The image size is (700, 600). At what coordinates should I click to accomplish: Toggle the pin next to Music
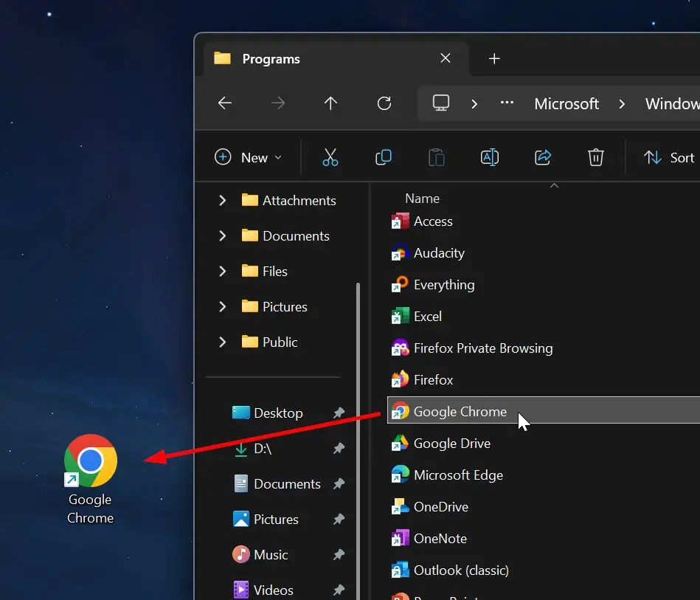[339, 555]
